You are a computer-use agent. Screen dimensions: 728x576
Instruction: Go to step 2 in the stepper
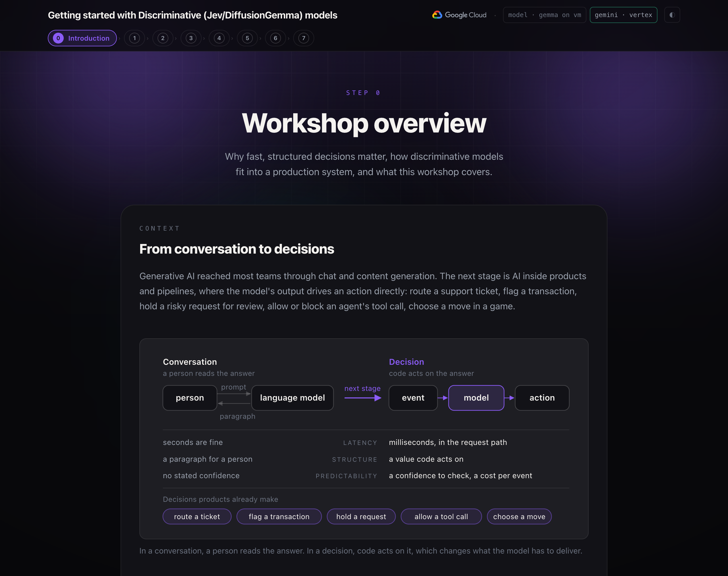pyautogui.click(x=163, y=38)
